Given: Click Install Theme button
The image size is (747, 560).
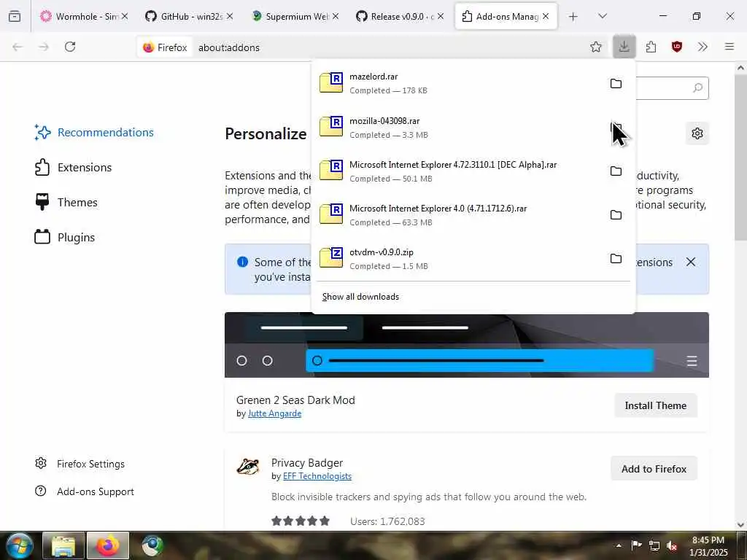Looking at the screenshot, I should 656,405.
